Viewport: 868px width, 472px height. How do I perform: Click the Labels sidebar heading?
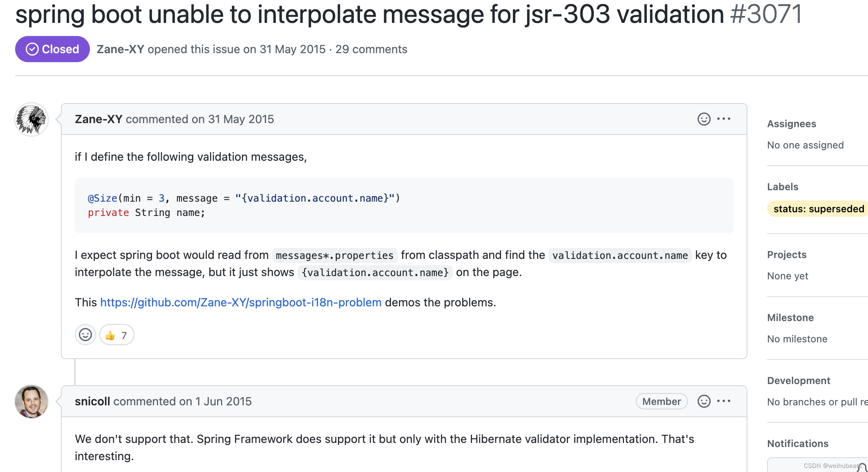pos(783,187)
